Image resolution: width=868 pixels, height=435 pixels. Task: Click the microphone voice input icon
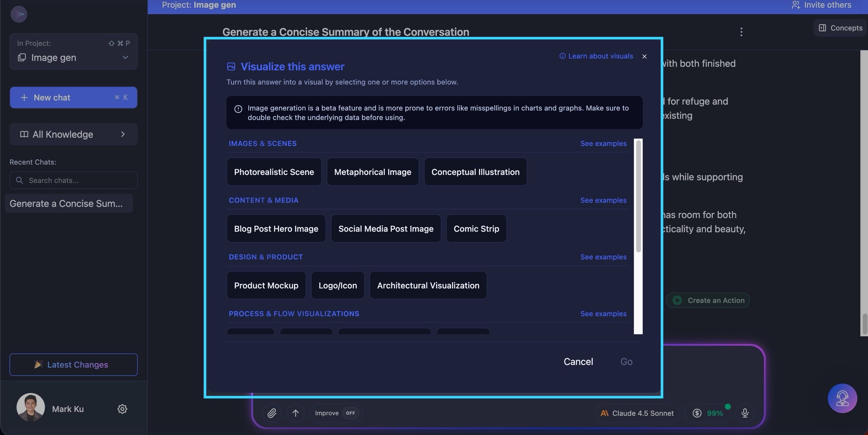[x=745, y=413]
